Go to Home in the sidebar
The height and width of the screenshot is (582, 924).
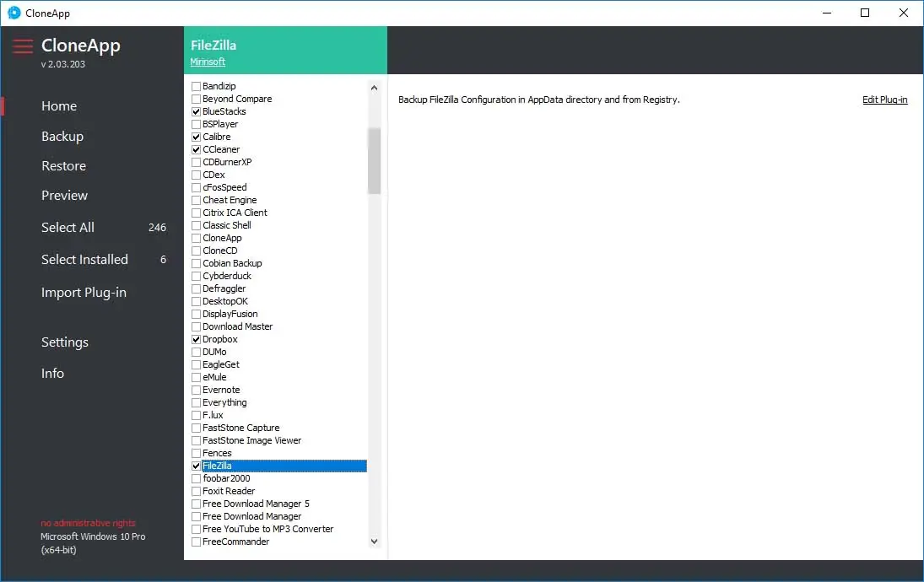coord(59,106)
